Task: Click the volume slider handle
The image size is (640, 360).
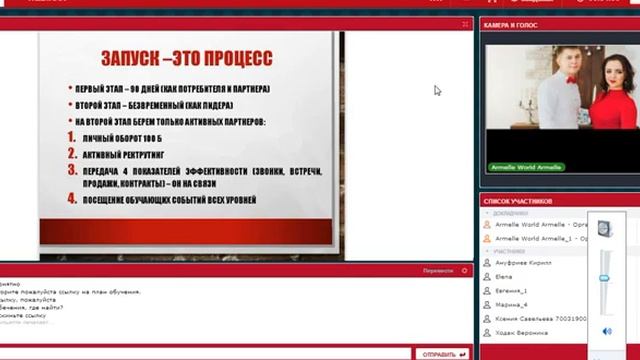Action: [x=604, y=278]
